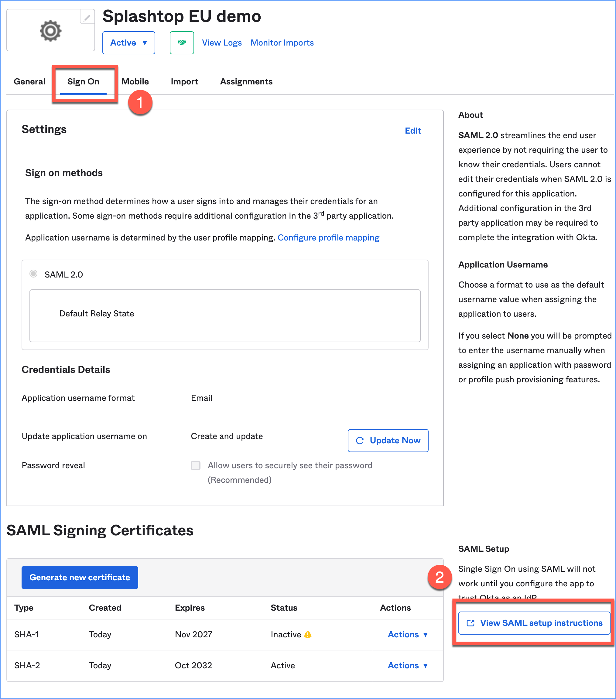Click the Application Username heading in sidebar
The image size is (616, 699).
[x=503, y=265]
